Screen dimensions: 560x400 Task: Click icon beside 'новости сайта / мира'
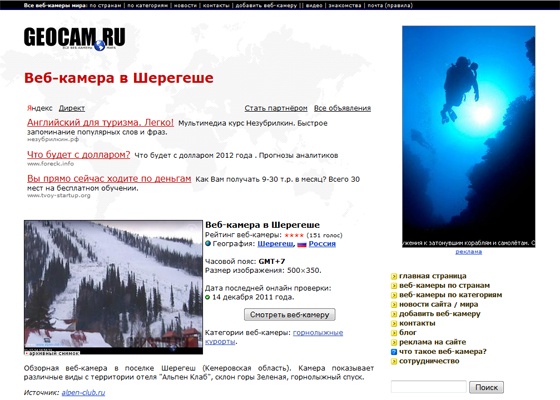[x=394, y=305]
